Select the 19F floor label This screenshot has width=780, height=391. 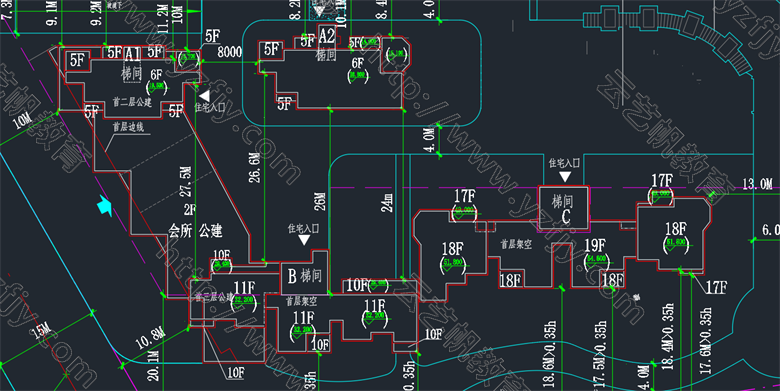[595, 245]
